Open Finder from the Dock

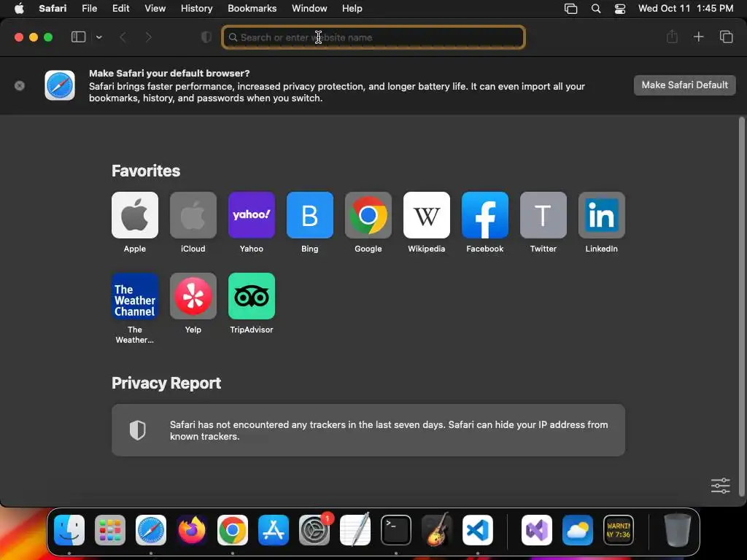[69, 530]
